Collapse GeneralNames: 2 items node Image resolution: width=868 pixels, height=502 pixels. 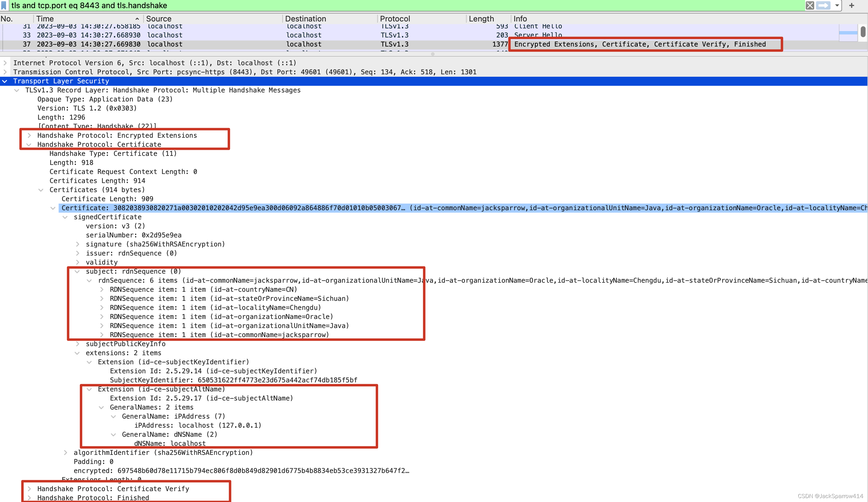(102, 407)
